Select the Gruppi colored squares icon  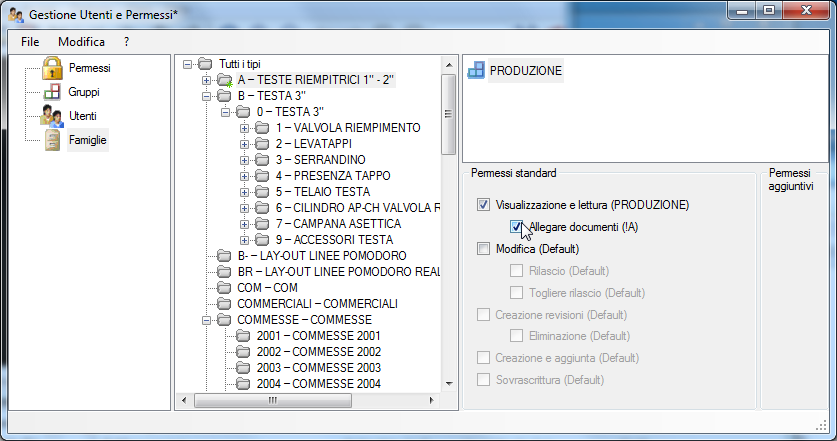pos(52,92)
